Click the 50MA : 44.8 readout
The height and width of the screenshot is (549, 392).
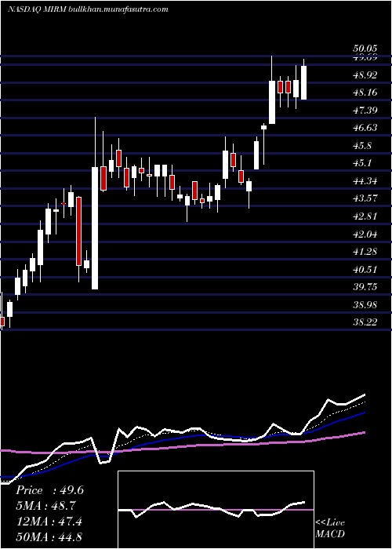click(49, 536)
